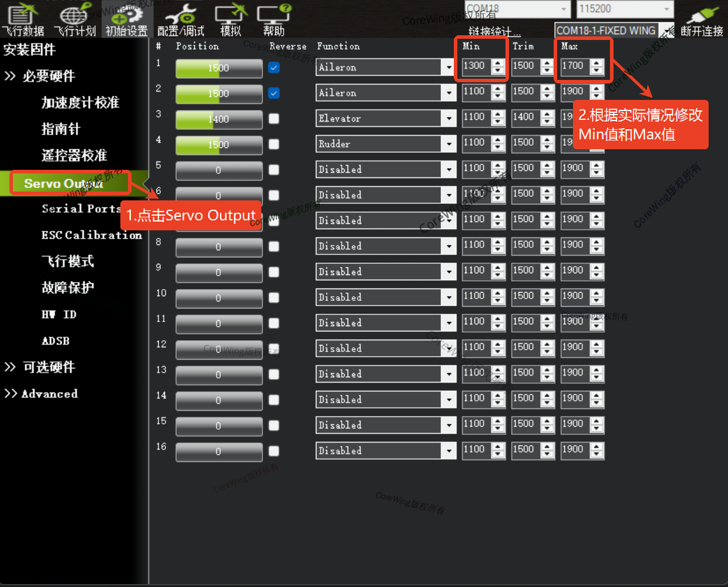
Task: Uncheck Reverse checkbox for channel 2
Action: 274,93
